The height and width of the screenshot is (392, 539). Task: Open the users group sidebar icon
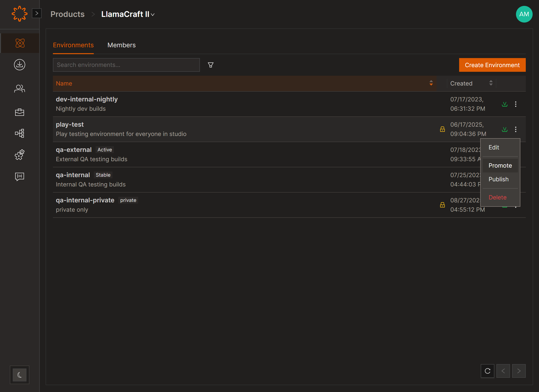pos(20,88)
